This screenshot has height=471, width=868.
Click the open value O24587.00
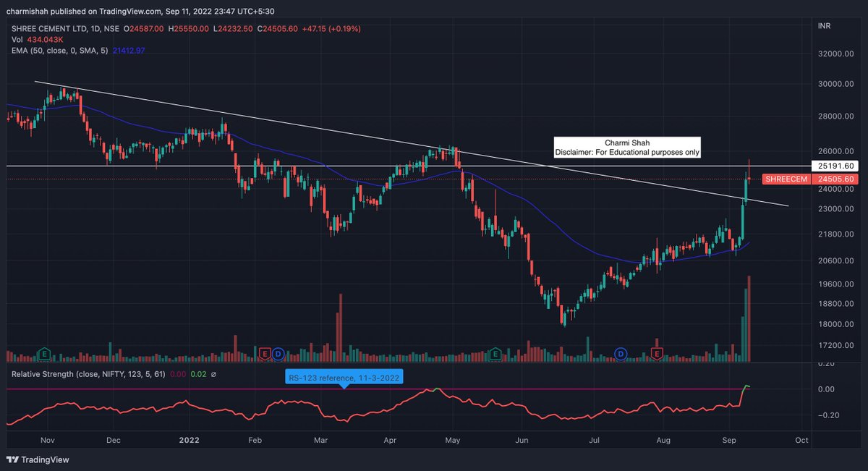pos(145,28)
